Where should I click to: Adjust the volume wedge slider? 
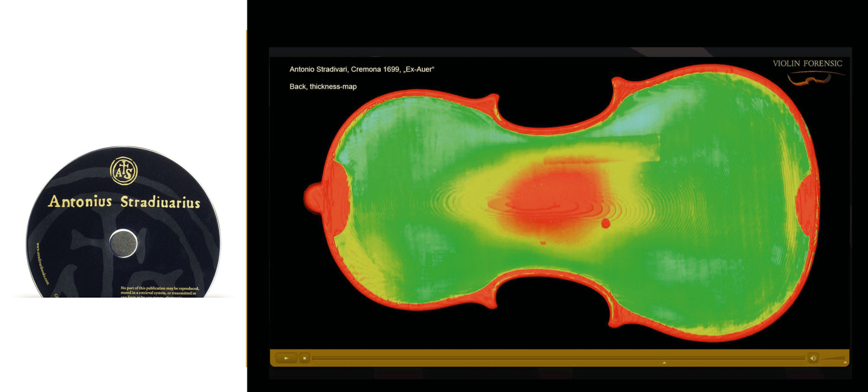(833, 358)
